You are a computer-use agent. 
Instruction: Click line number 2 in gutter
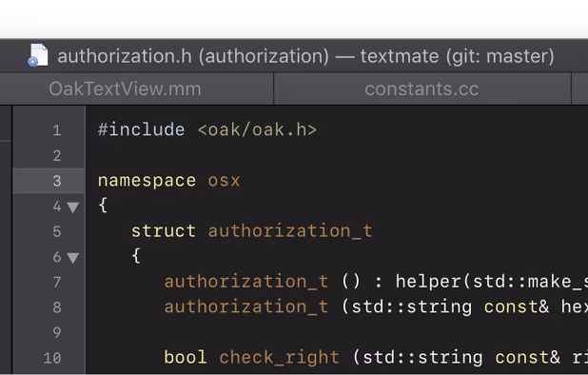click(57, 156)
